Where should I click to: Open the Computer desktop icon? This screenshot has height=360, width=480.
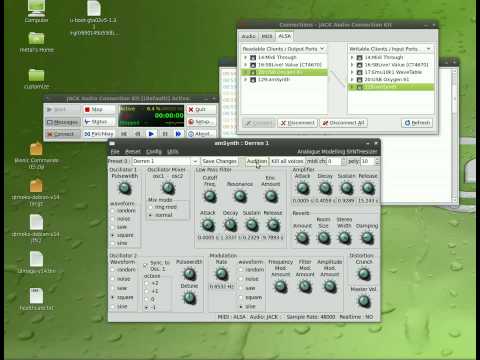click(x=36, y=11)
